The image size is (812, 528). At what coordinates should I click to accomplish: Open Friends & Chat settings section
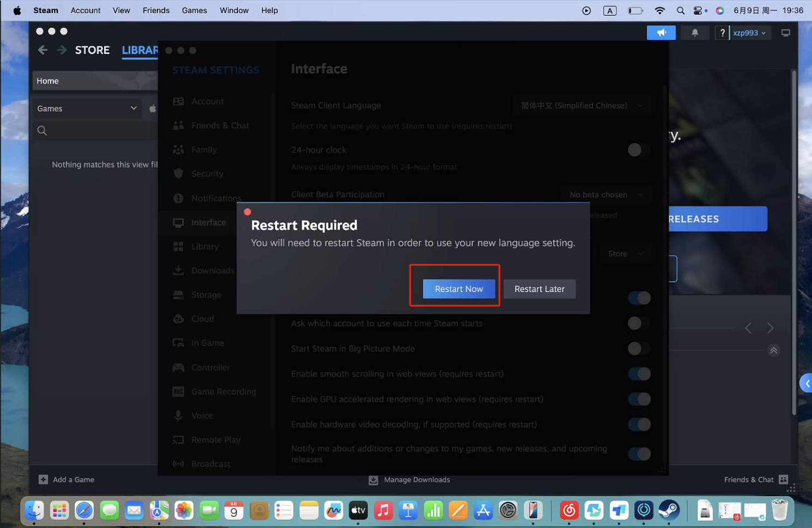pos(220,125)
